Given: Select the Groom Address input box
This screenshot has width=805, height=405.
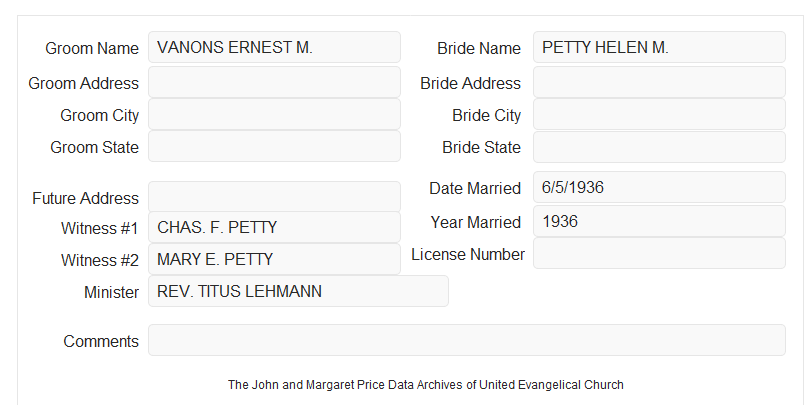Looking at the screenshot, I should (x=274, y=82).
